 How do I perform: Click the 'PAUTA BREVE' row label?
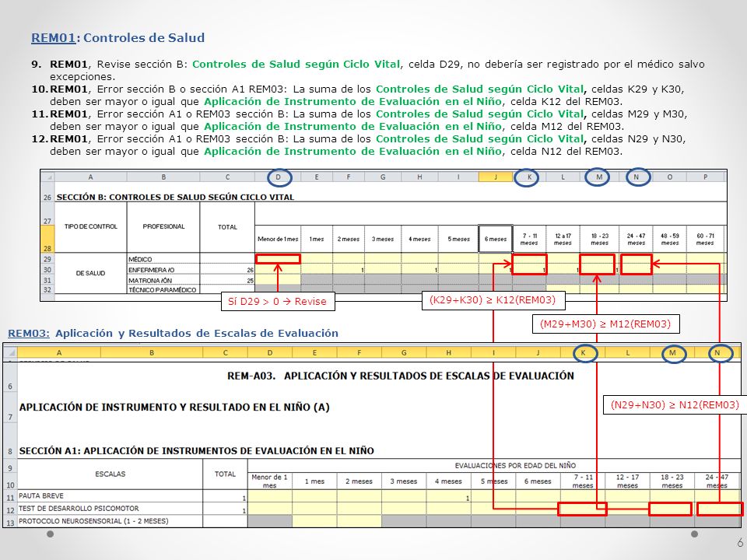click(x=110, y=495)
